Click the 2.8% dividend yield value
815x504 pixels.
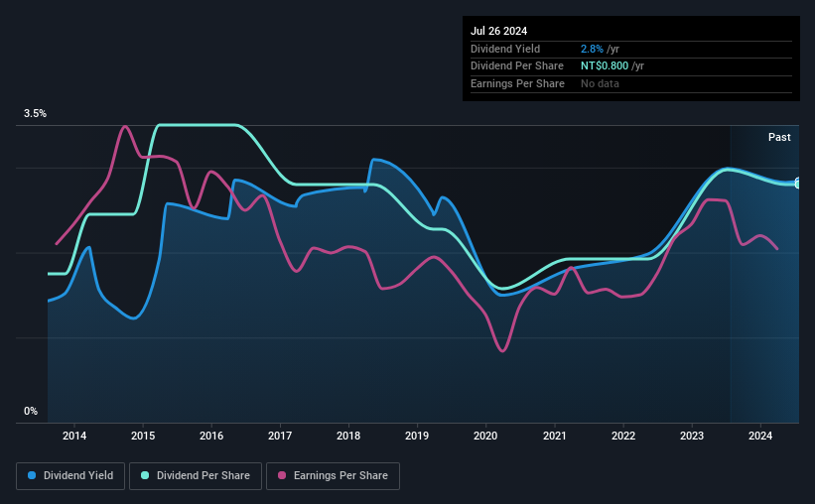[592, 49]
